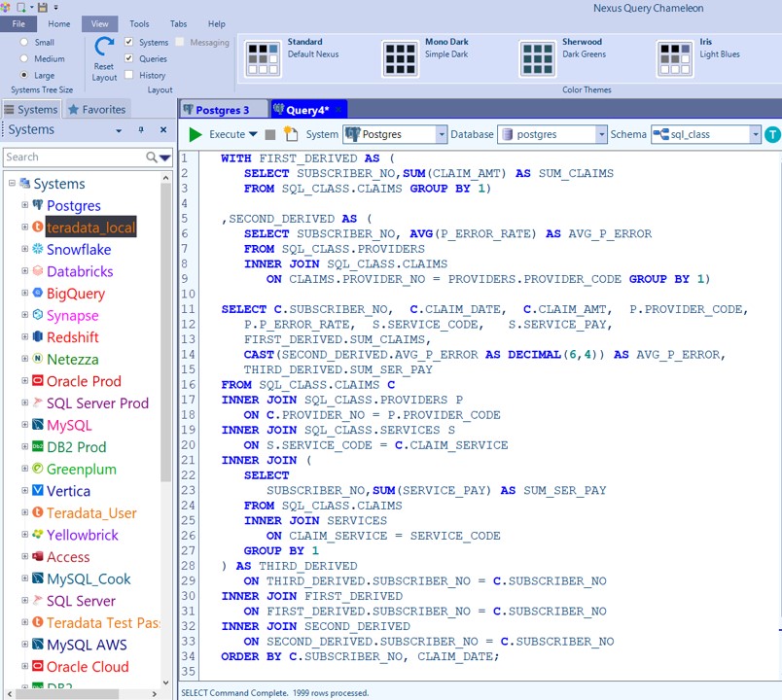The height and width of the screenshot is (700, 782).
Task: Click the green Execute play icon
Action: pos(195,135)
